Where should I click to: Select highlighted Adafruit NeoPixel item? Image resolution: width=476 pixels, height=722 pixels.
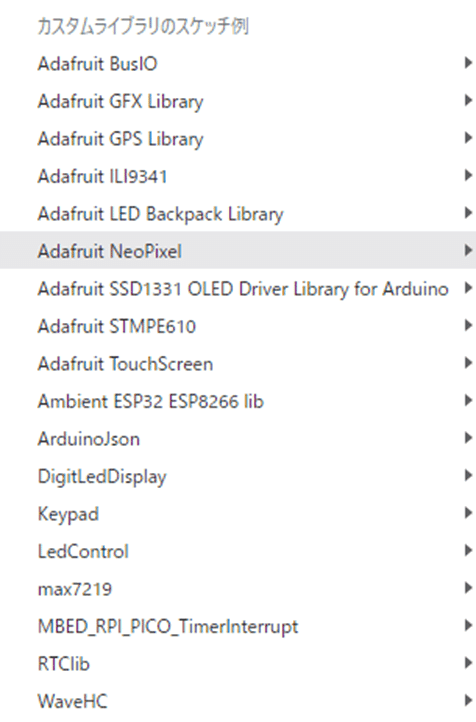coord(238,251)
